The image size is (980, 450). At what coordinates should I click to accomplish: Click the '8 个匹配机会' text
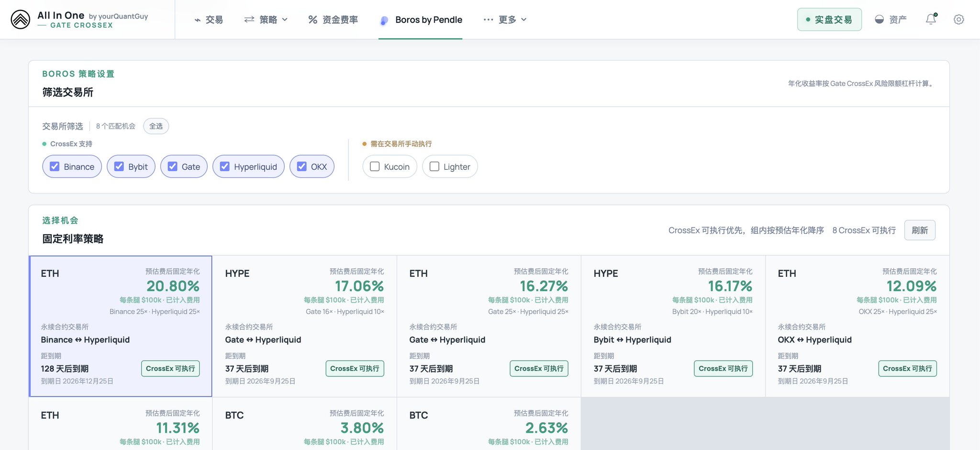116,126
